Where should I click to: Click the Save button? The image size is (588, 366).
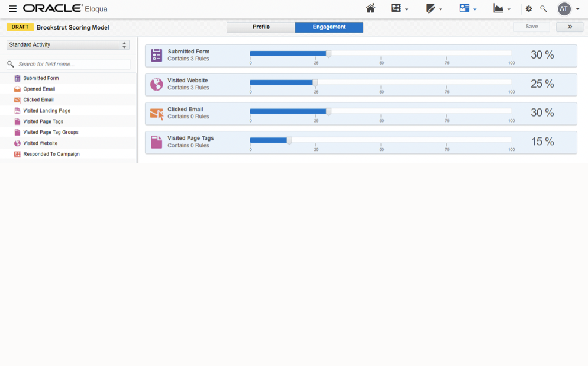(531, 27)
